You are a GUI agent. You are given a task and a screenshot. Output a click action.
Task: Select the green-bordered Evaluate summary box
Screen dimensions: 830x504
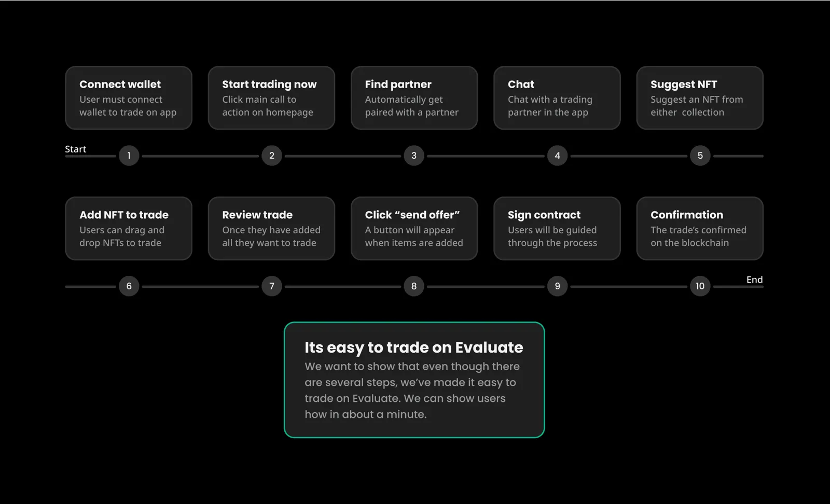[414, 380]
